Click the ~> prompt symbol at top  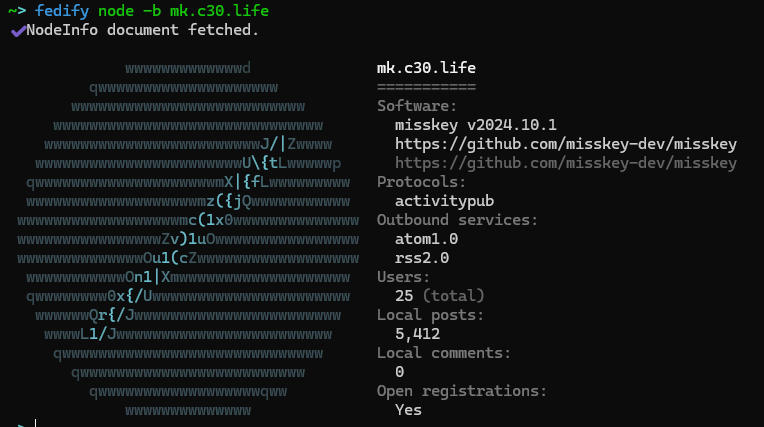[x=17, y=11]
